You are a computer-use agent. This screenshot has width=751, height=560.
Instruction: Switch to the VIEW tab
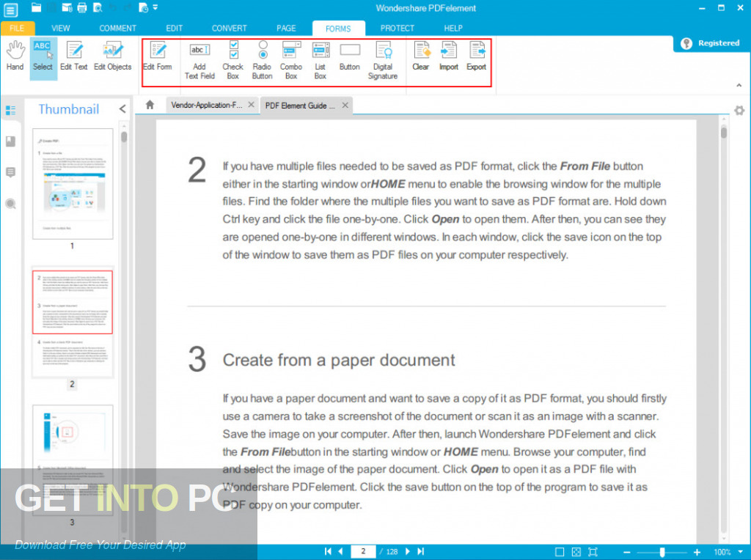tap(61, 29)
